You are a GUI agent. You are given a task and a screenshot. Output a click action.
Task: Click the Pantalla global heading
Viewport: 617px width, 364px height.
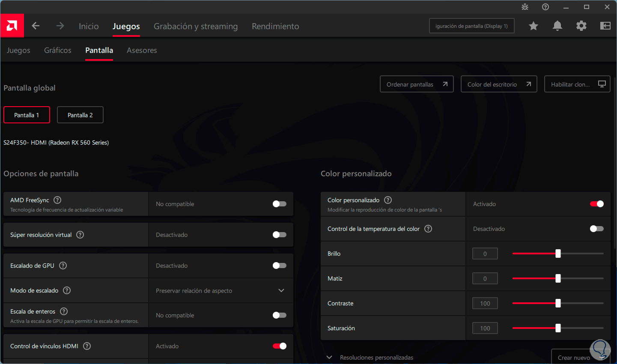click(30, 88)
